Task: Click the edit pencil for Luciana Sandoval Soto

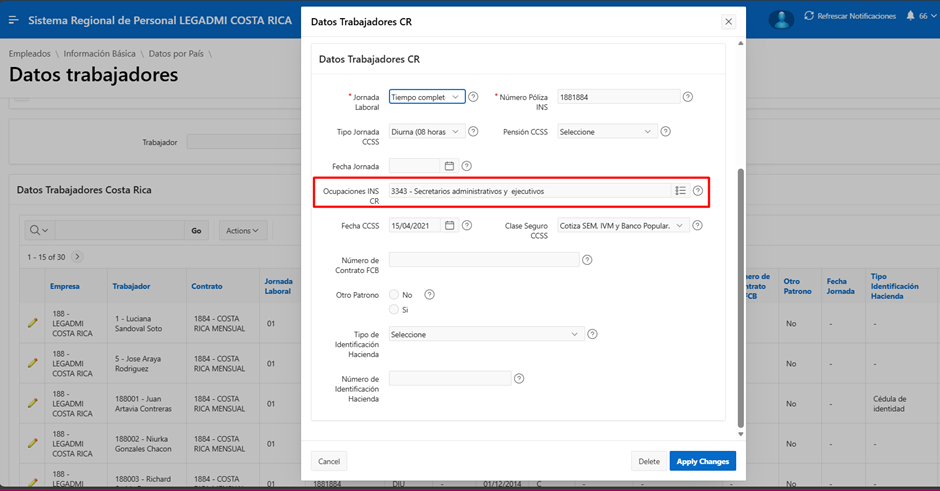Action: [32, 322]
